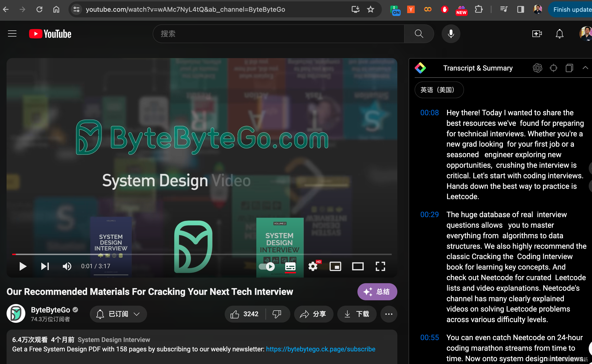Open player settings gear

pyautogui.click(x=313, y=266)
